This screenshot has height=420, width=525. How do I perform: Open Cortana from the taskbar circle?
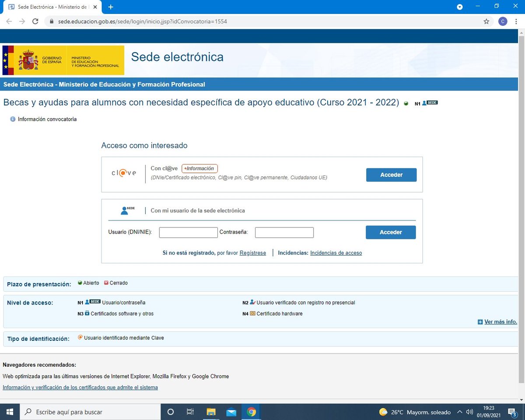coord(171,412)
